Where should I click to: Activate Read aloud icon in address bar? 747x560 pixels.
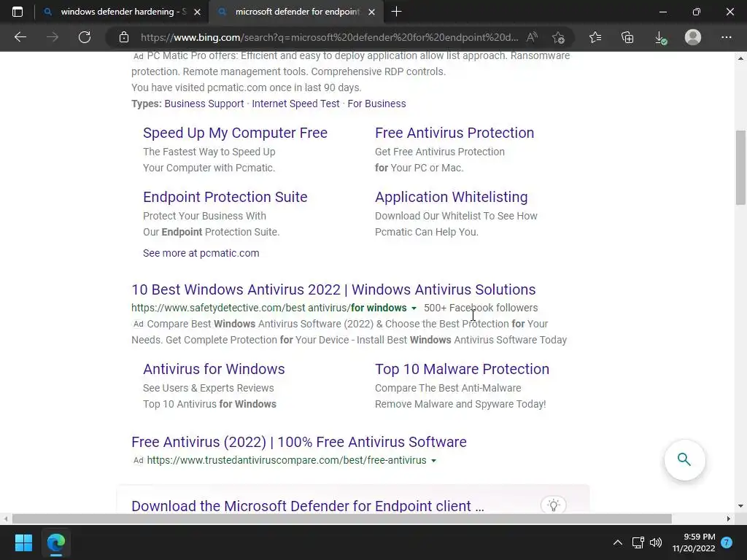[x=532, y=37]
